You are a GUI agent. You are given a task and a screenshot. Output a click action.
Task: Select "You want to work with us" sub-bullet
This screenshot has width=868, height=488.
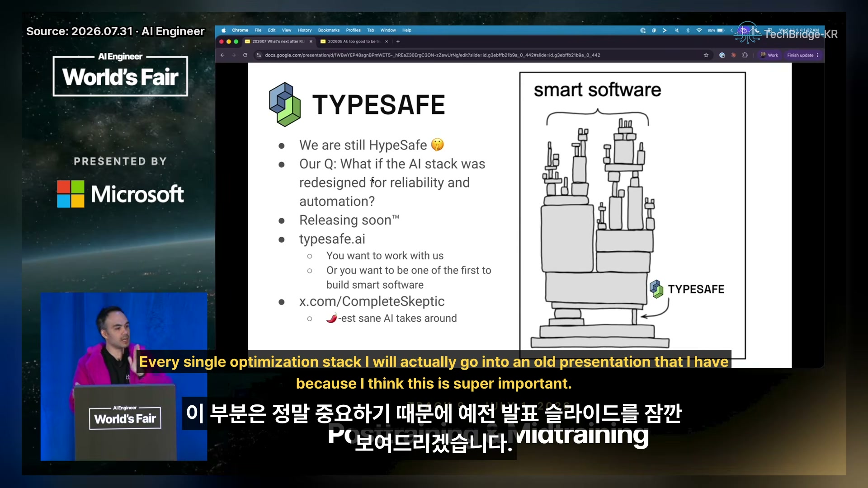pyautogui.click(x=385, y=256)
